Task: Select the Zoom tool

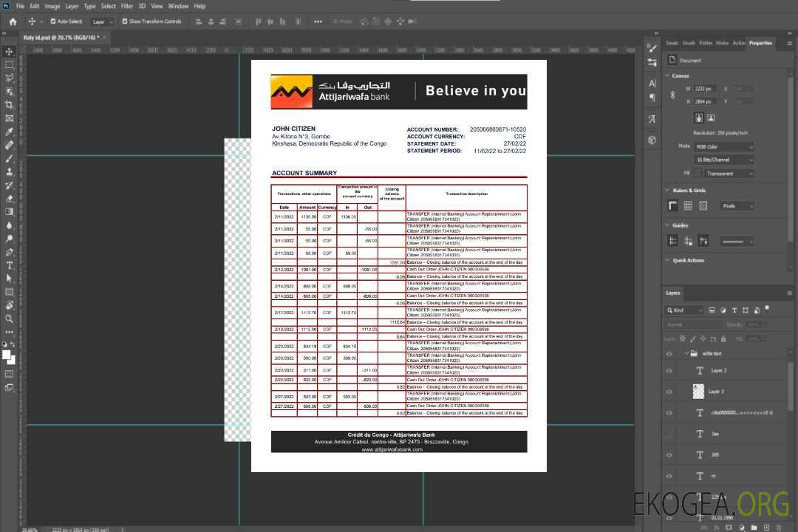Action: tap(9, 318)
